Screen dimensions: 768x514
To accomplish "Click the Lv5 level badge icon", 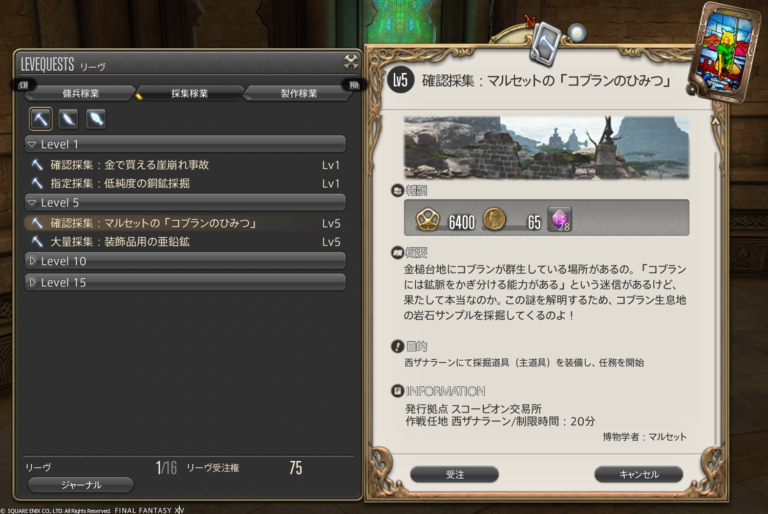I will click(x=400, y=80).
